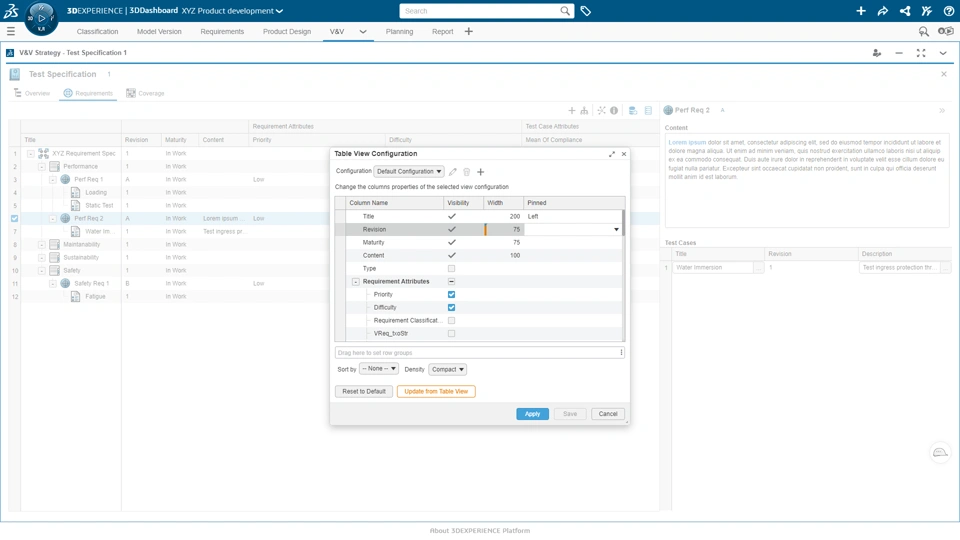The height and width of the screenshot is (540, 960).
Task: Toggle visibility for Maturity column
Action: click(x=452, y=242)
